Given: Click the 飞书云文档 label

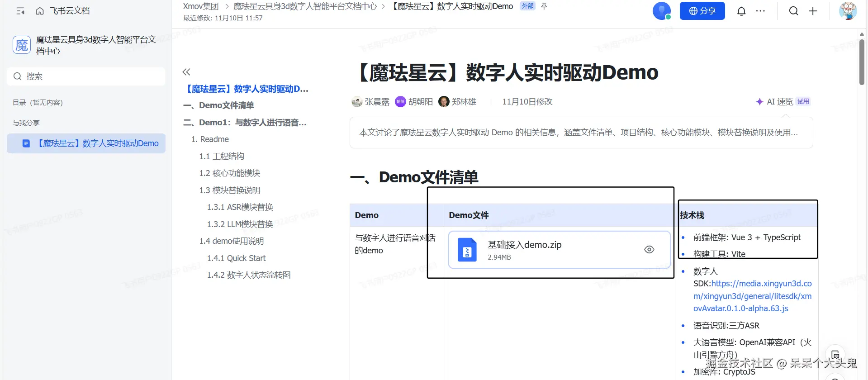Looking at the screenshot, I should pos(70,11).
